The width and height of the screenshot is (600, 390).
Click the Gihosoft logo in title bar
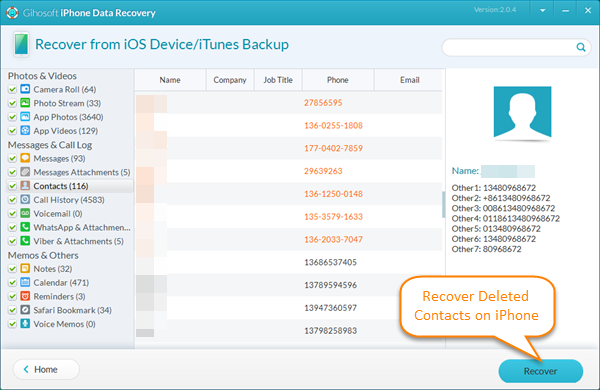pos(12,13)
